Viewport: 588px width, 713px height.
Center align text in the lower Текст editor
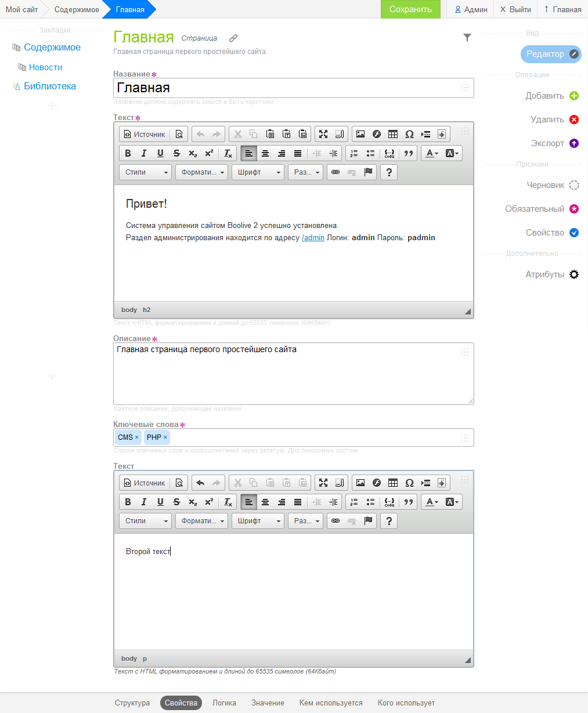pos(265,502)
